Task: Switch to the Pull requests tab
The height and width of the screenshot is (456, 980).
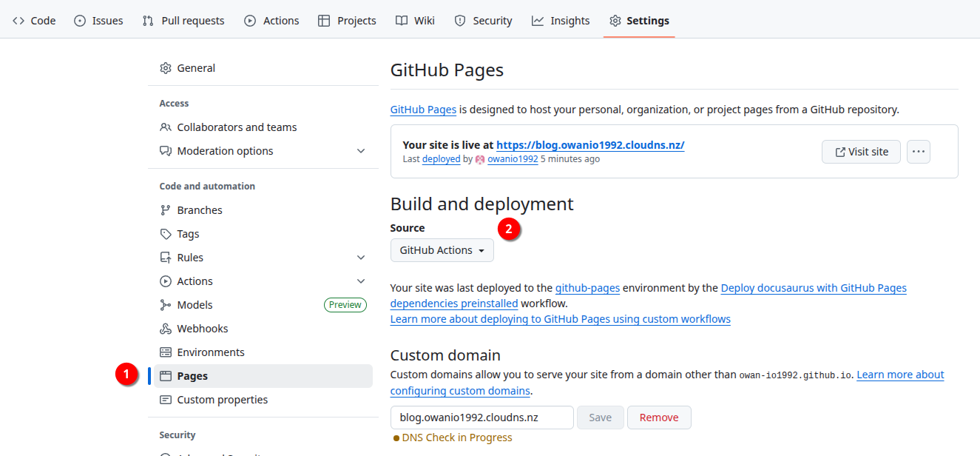Action: coord(183,21)
